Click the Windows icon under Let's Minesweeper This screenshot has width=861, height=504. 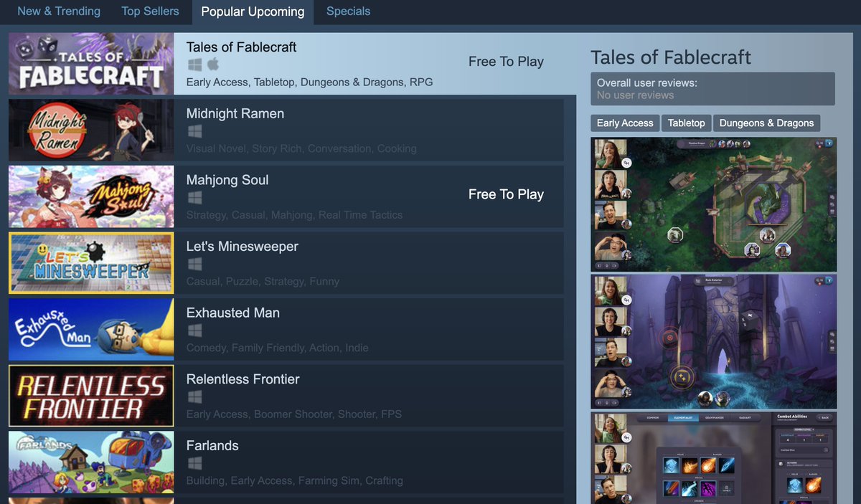click(194, 264)
